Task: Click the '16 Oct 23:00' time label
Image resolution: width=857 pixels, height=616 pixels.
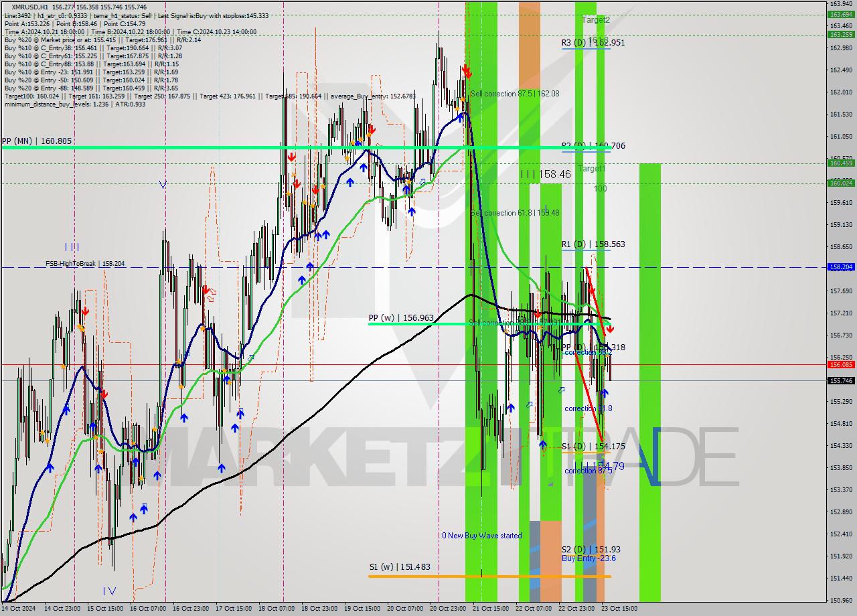Action: coord(191,609)
